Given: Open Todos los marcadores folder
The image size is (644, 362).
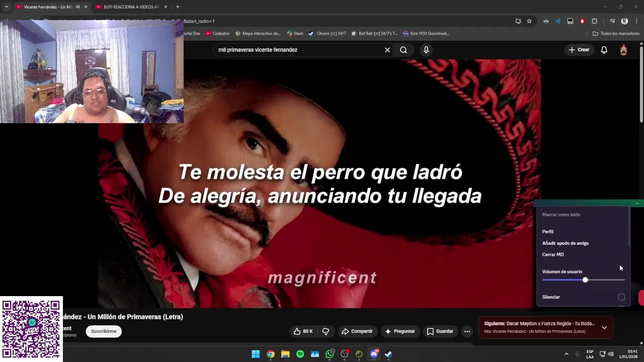Looking at the screenshot, I should point(616,34).
